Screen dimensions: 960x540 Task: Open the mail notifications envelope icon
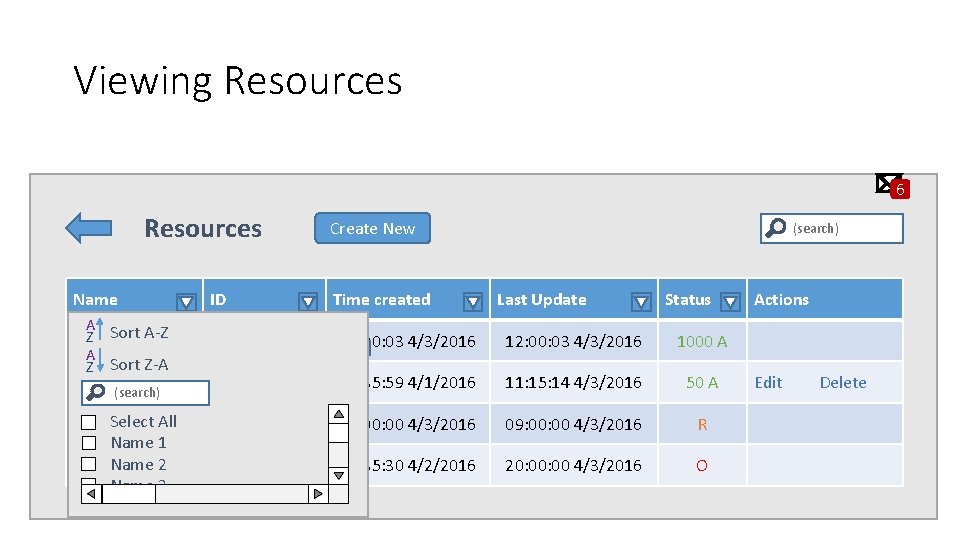(888, 183)
